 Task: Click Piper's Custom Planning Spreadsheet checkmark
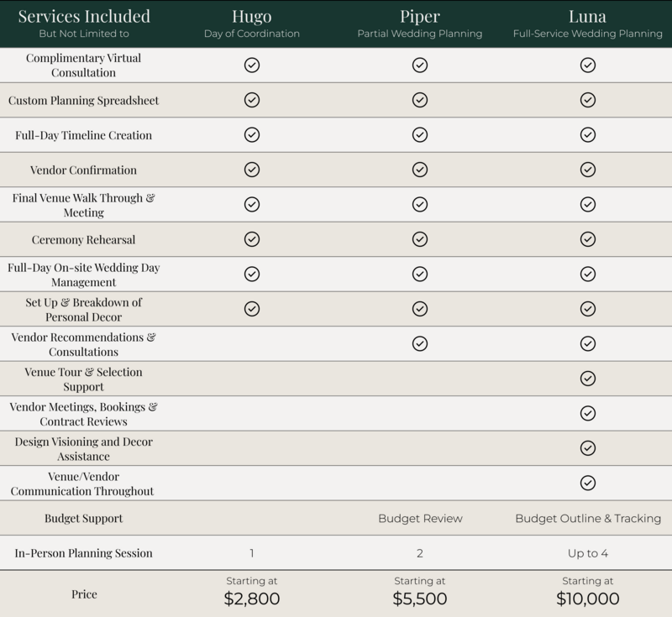click(420, 100)
